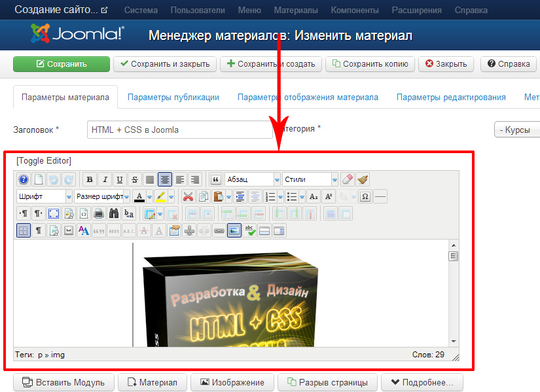The width and height of the screenshot is (540, 392).
Task: Click the yellow highlight color swatch
Action: click(x=160, y=196)
